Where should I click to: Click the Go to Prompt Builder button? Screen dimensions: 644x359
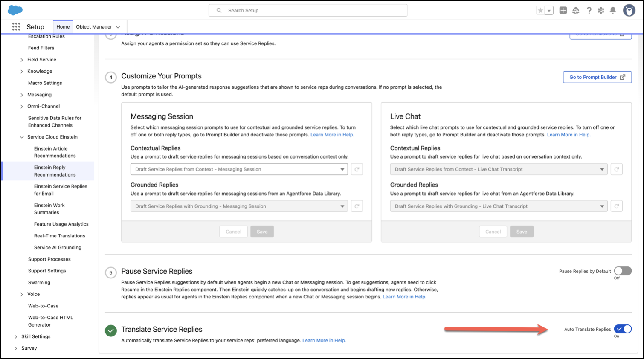597,77
